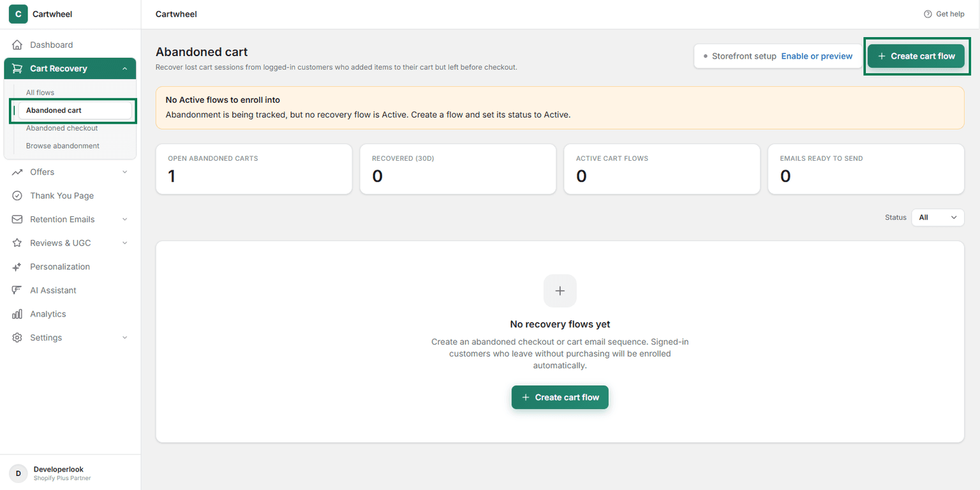
Task: Expand the Settings chevron
Action: [124, 338]
